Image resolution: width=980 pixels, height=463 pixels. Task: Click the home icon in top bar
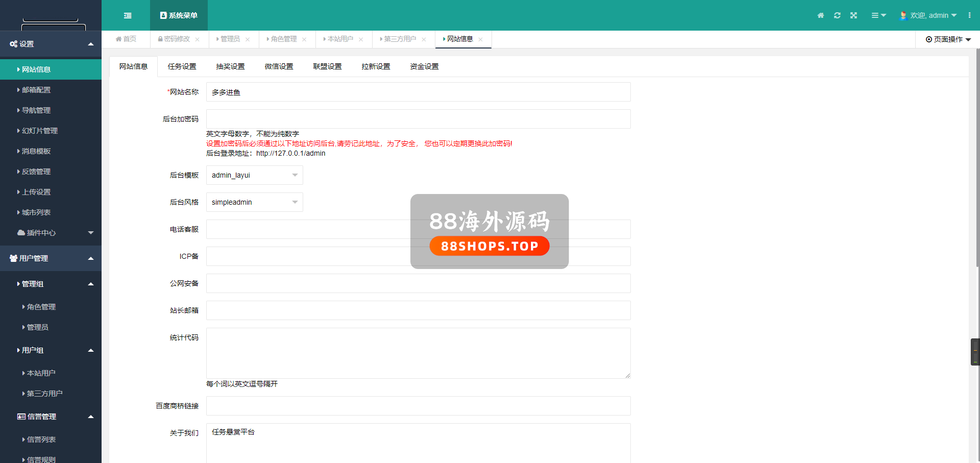[x=821, y=15]
